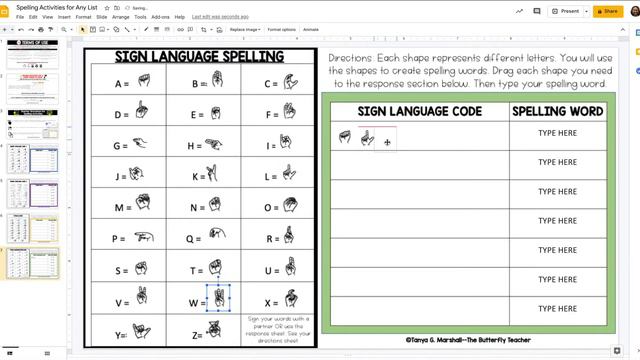Open the Mask image dropdown arrow
The image size is (640, 360).
coord(211,30)
